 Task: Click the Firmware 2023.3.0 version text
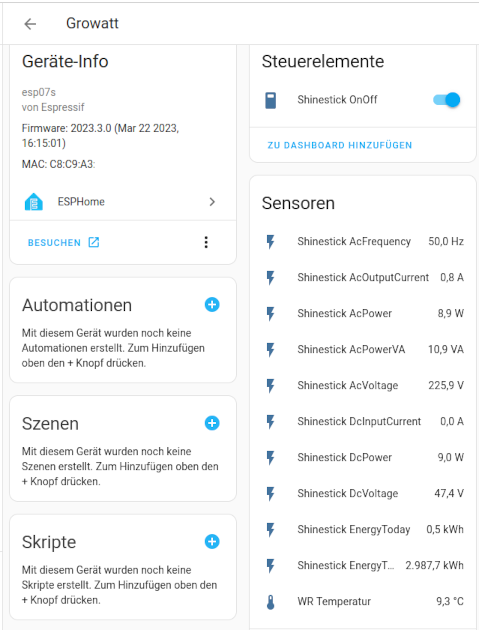(x=100, y=135)
